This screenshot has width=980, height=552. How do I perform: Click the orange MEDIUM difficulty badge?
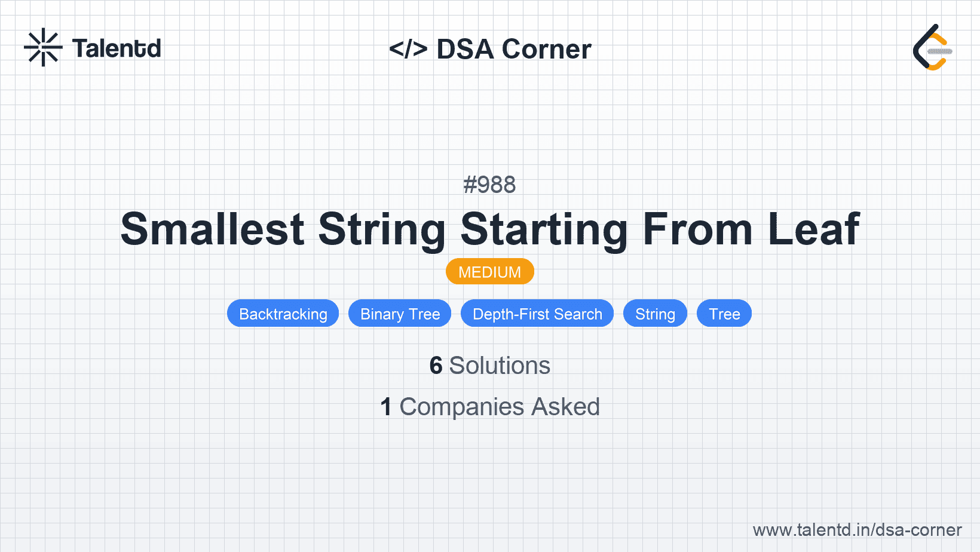tap(489, 272)
